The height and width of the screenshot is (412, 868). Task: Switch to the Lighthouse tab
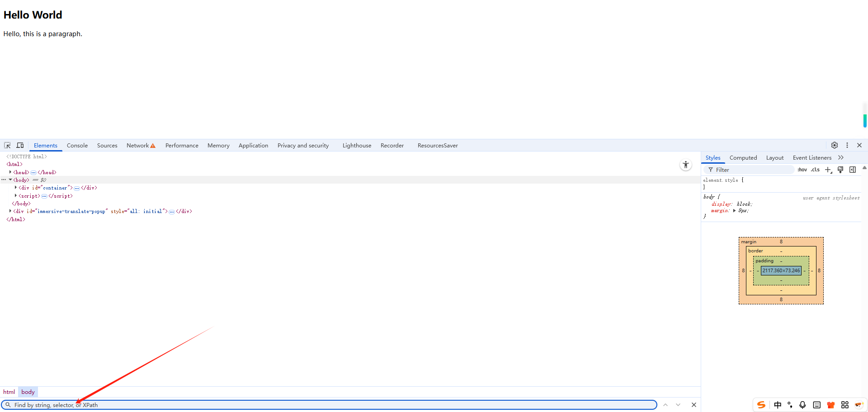point(357,145)
